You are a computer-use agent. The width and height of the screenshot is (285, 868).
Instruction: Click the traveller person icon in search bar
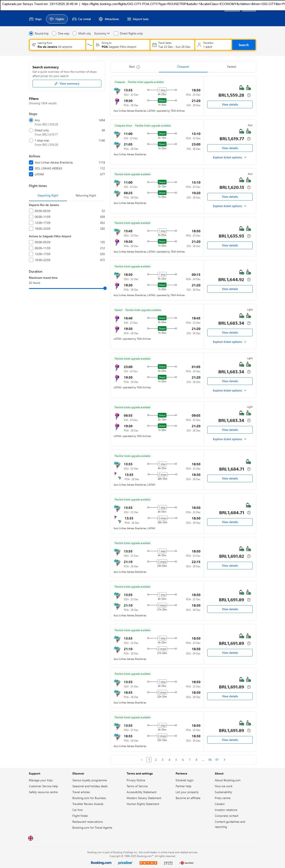pyautogui.click(x=199, y=45)
